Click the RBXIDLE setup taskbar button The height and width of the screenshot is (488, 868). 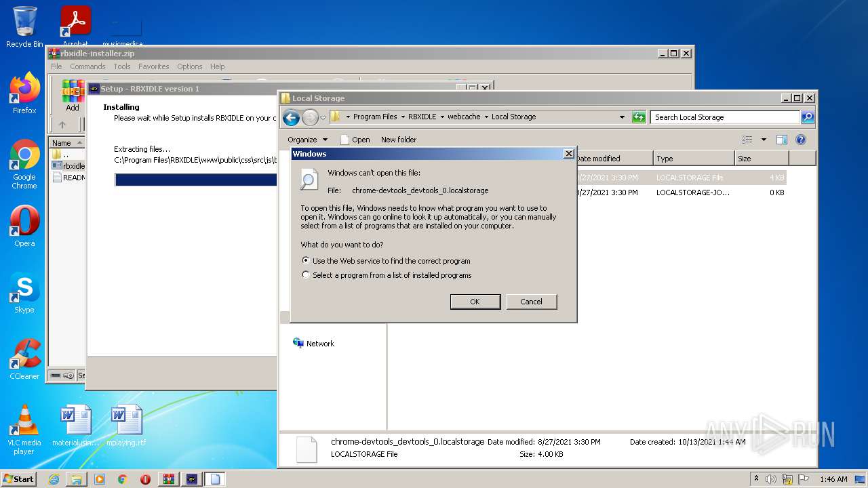pyautogui.click(x=192, y=479)
